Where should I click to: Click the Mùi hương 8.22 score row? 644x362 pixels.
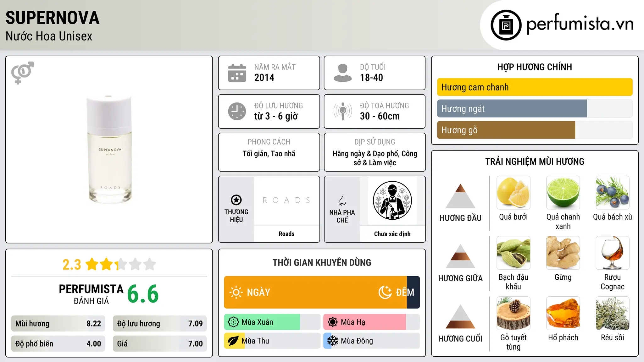coord(58,324)
